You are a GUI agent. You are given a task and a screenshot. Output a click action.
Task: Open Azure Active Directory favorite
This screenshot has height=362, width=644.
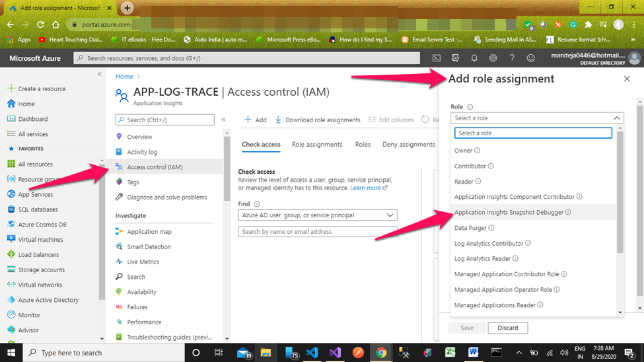point(43,300)
